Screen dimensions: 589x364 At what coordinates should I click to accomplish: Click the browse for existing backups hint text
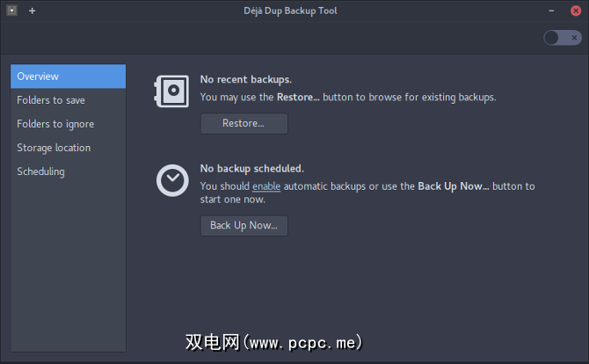347,97
